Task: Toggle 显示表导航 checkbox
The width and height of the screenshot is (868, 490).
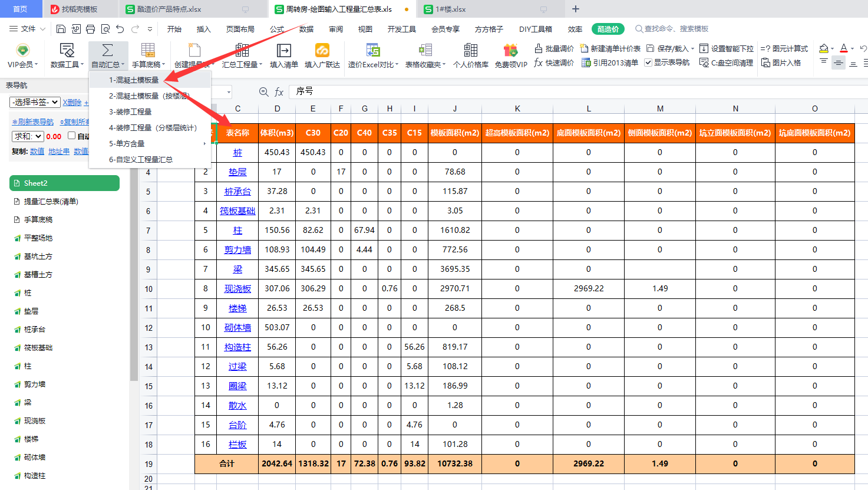Action: coord(648,63)
